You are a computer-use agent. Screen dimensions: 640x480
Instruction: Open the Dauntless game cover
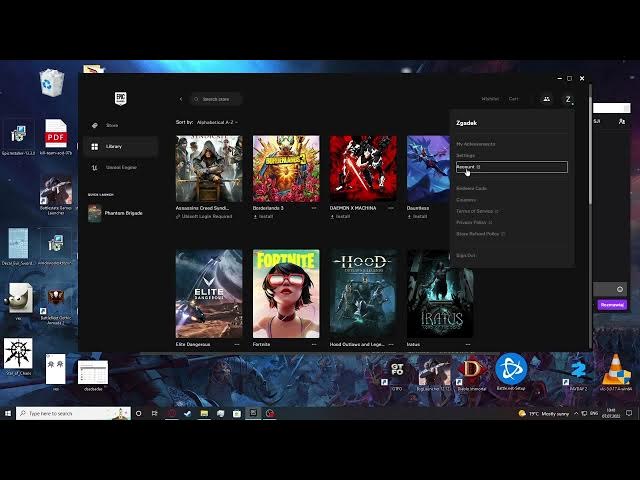[428, 169]
